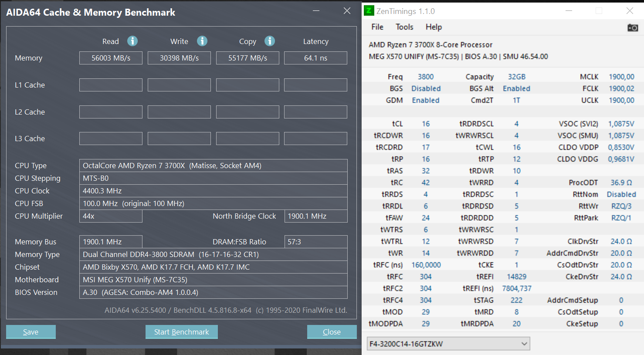Click the CPU Multiplier 44x field

point(111,216)
